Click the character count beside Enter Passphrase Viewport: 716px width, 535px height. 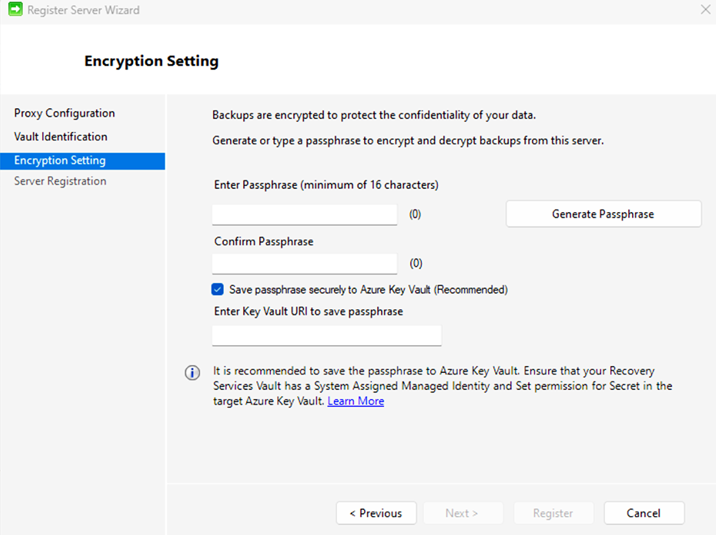415,214
